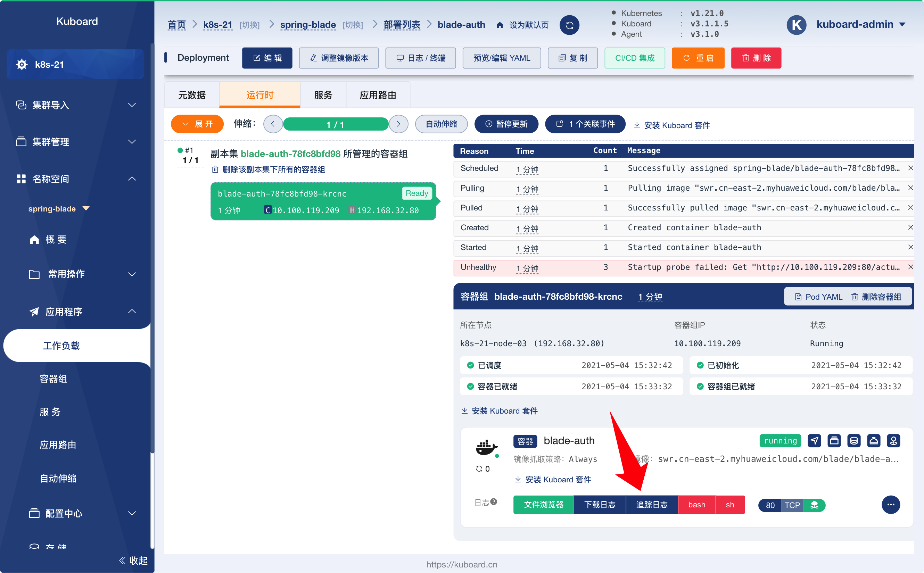Click the 复制 copy button
The height and width of the screenshot is (573, 924).
[x=573, y=58]
